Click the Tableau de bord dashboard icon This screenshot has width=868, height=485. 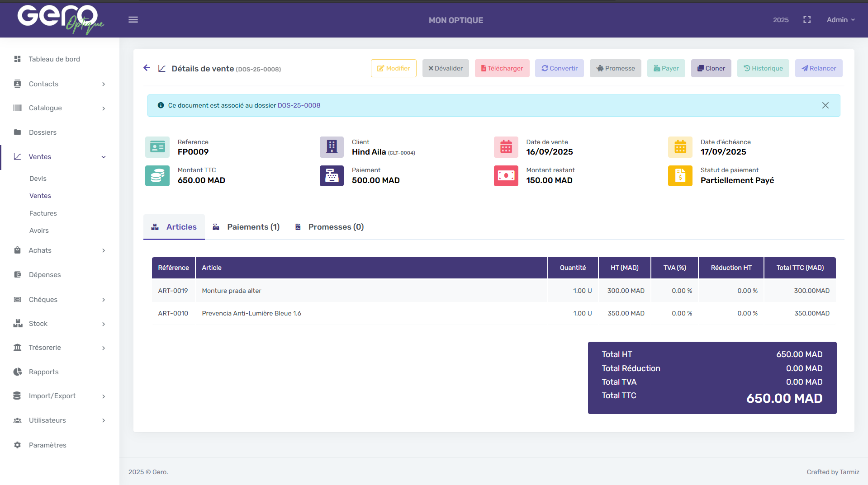click(x=18, y=59)
